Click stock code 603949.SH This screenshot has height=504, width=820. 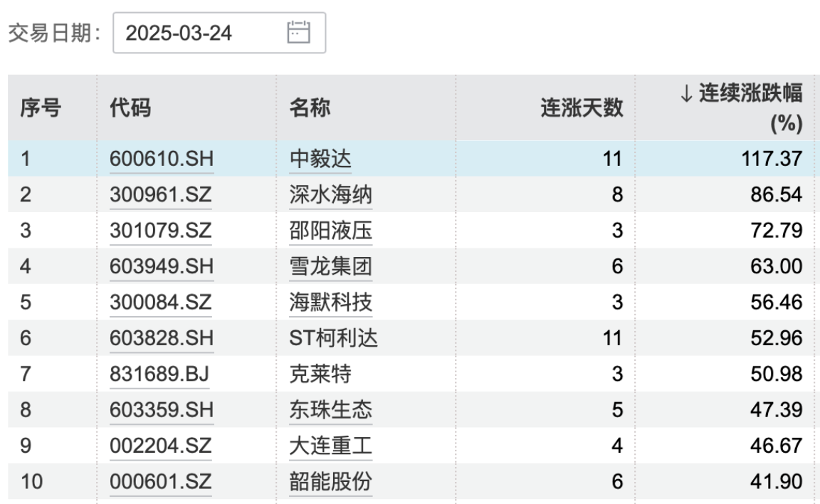coord(161,267)
